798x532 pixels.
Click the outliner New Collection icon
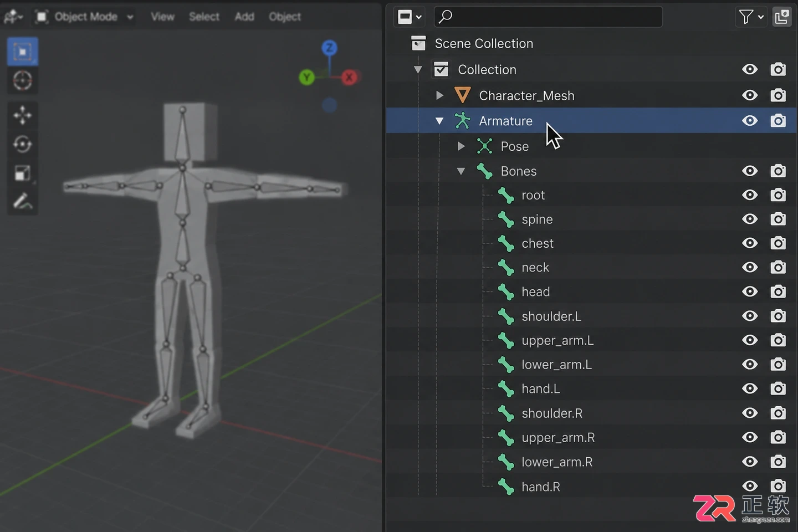(782, 17)
